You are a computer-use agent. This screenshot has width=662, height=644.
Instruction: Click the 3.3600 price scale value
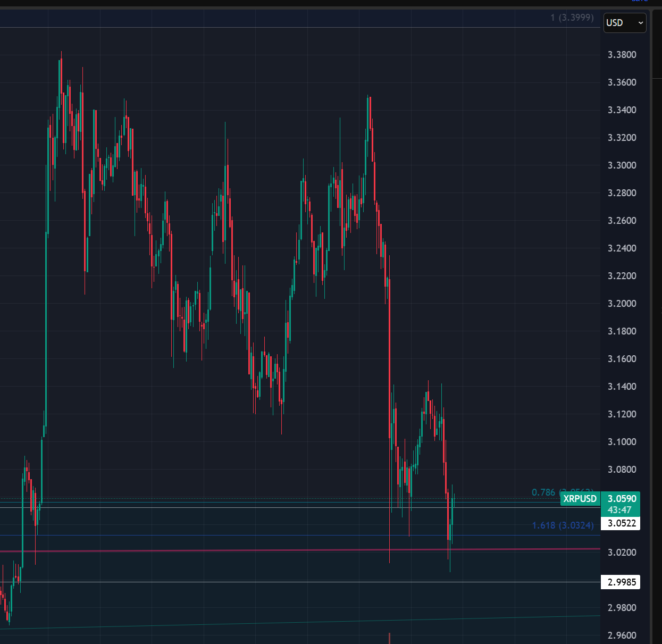point(622,82)
